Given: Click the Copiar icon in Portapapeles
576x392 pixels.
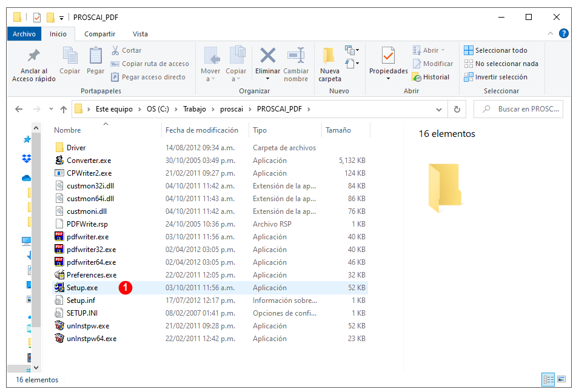Looking at the screenshot, I should coord(70,55).
